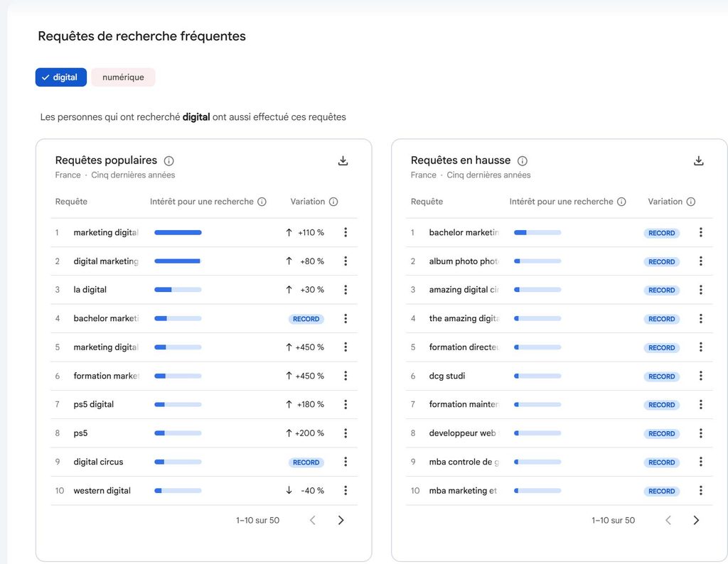Screen dimensions: 728x564
Task: Click previous page arrow in Requêtes en hausse
Action: [x=668, y=521]
